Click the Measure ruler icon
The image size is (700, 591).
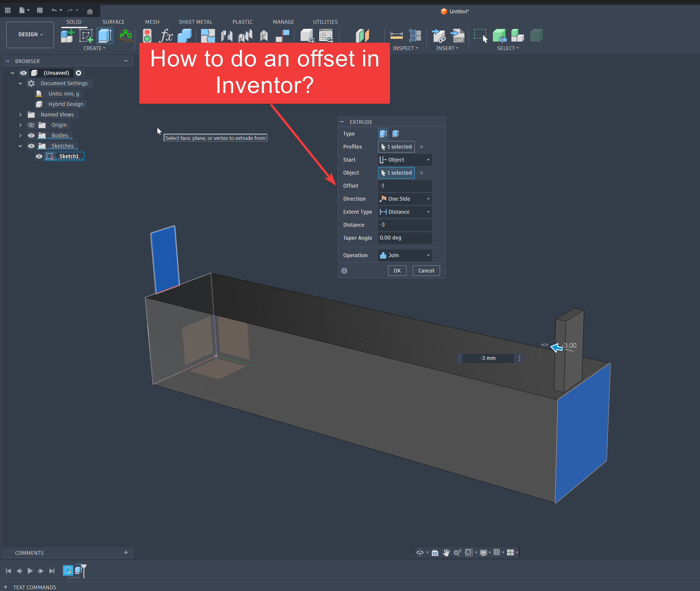click(396, 36)
